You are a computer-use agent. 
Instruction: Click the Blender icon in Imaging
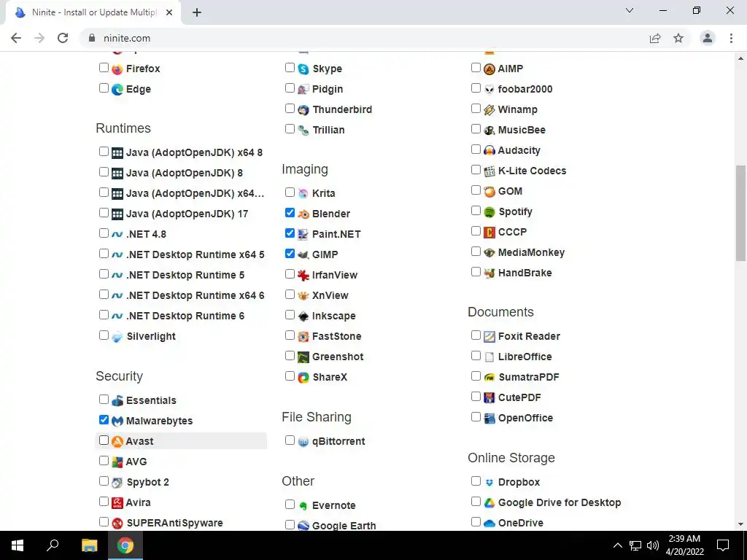pyautogui.click(x=303, y=214)
